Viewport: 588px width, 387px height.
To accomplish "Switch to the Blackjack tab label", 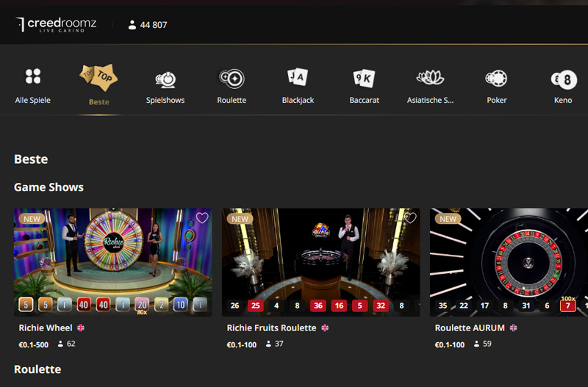I will point(298,100).
